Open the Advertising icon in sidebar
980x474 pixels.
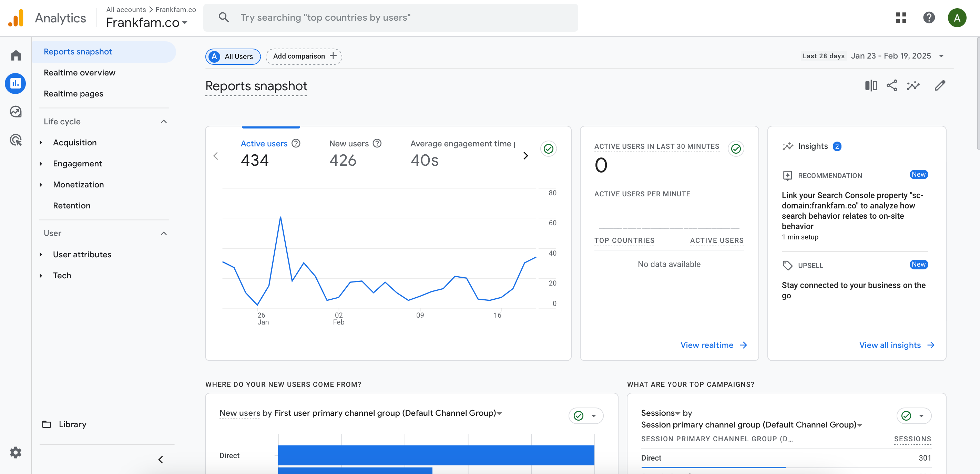[x=16, y=140]
